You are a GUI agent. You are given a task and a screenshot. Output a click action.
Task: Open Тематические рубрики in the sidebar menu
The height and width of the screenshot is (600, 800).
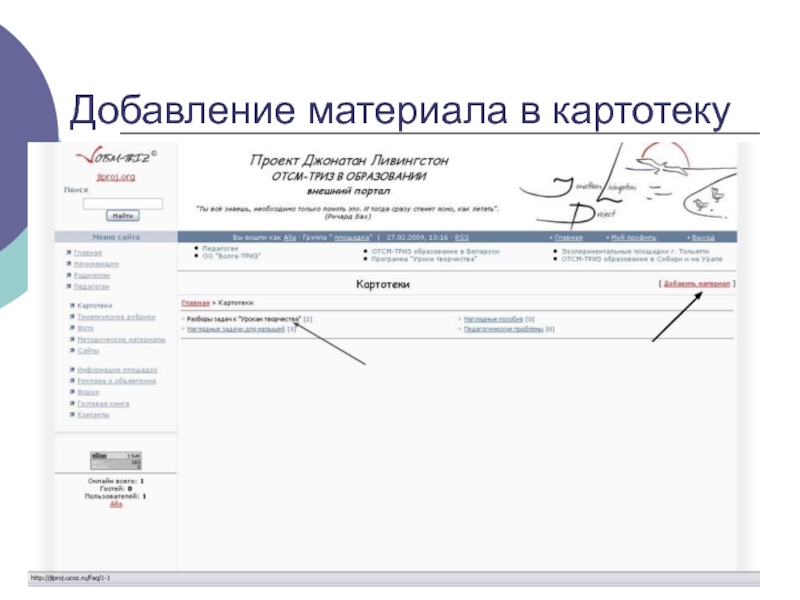116,317
